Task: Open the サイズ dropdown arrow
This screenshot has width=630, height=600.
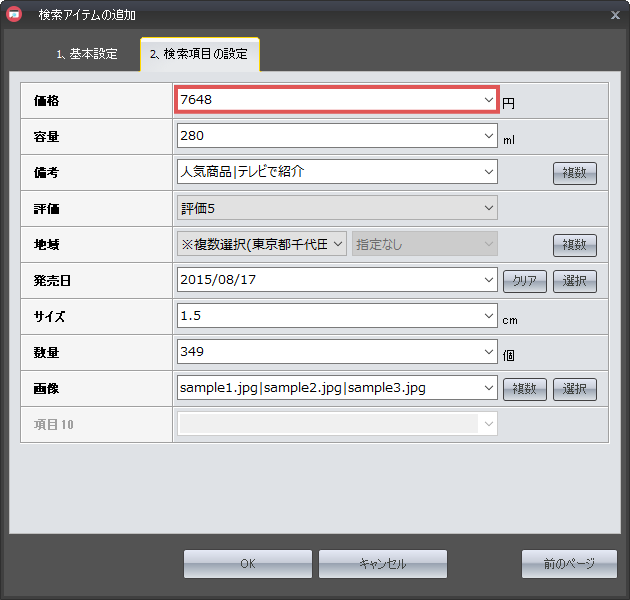Action: point(488,316)
